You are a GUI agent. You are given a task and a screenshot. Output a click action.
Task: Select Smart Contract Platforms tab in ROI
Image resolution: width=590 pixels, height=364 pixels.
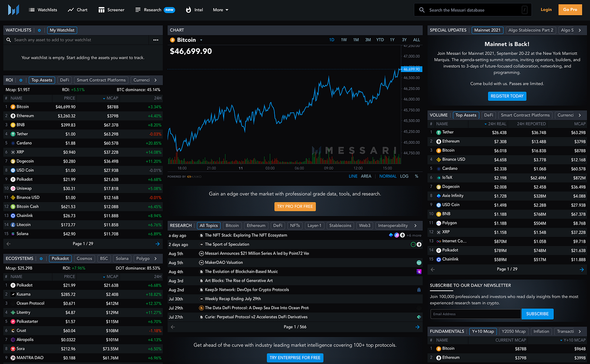[x=101, y=80]
